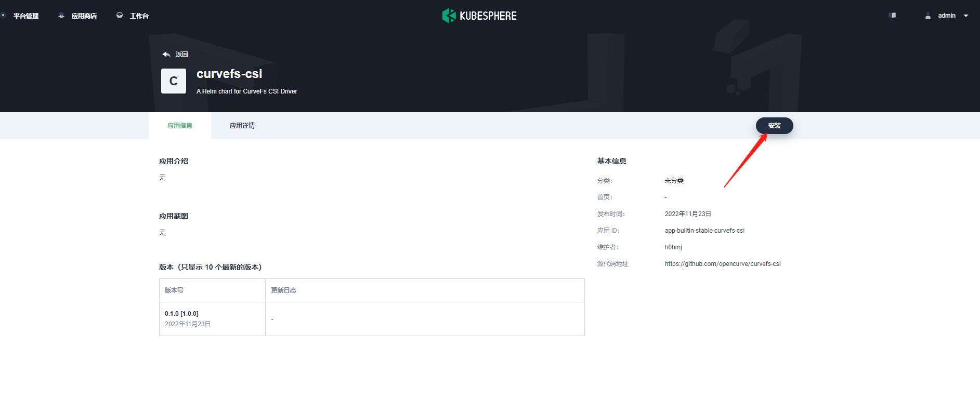Viewport: 980px width, 400px height.
Task: Click the 发布时间 label
Action: tap(611, 214)
